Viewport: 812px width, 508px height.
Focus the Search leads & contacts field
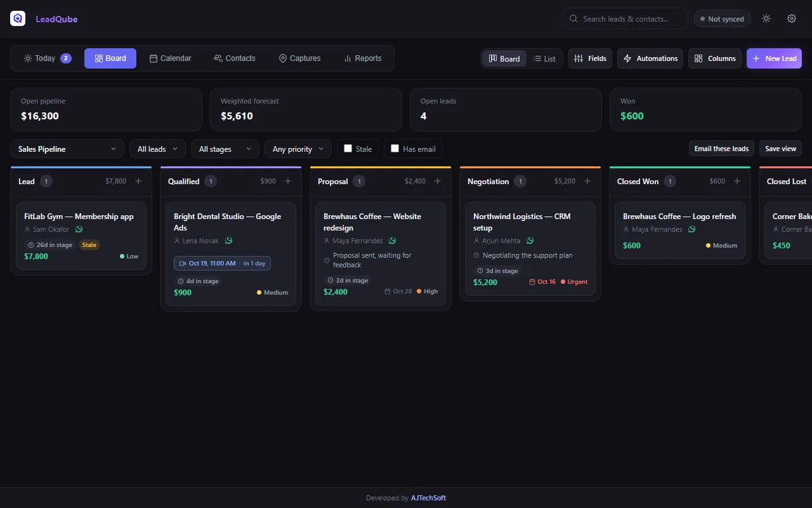tap(625, 19)
